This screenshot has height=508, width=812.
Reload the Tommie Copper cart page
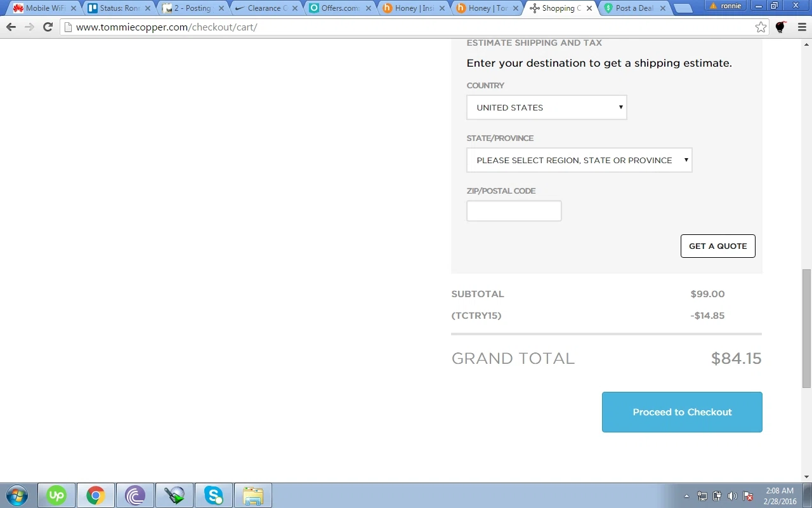(x=48, y=27)
